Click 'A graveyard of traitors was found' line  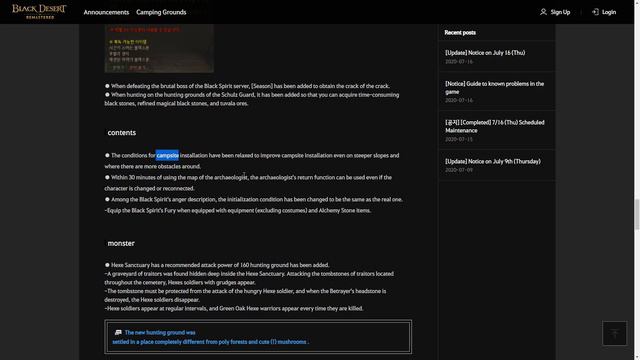(x=249, y=278)
